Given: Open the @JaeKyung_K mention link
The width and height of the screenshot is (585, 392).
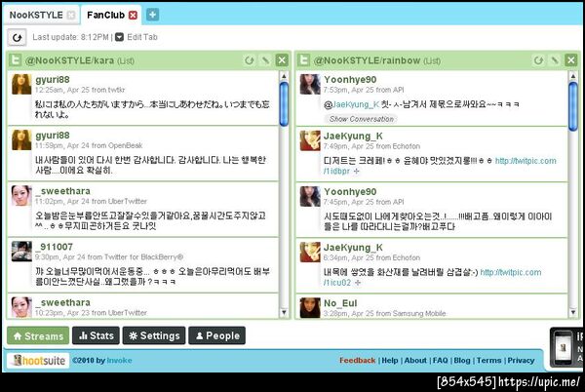Looking at the screenshot, I should coord(351,104).
